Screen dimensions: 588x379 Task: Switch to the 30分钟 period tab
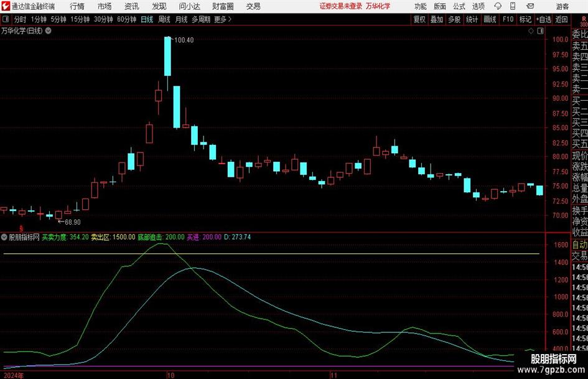(103, 19)
